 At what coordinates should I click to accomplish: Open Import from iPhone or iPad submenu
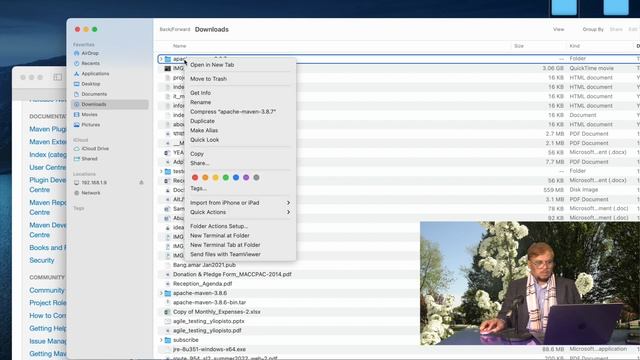coord(240,203)
